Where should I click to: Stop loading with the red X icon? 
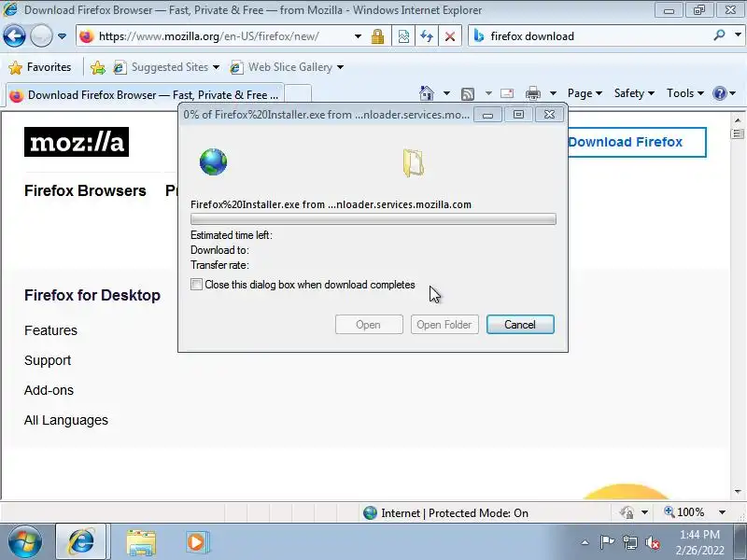(x=450, y=36)
